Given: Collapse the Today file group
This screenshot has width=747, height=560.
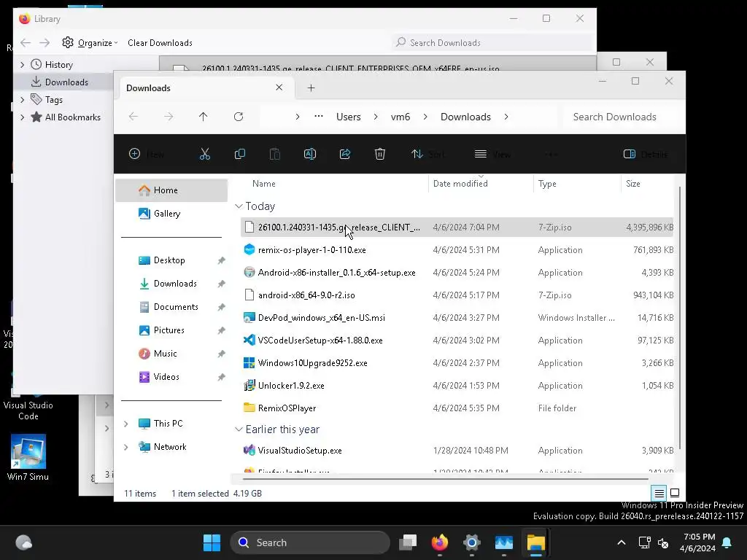Looking at the screenshot, I should point(239,206).
